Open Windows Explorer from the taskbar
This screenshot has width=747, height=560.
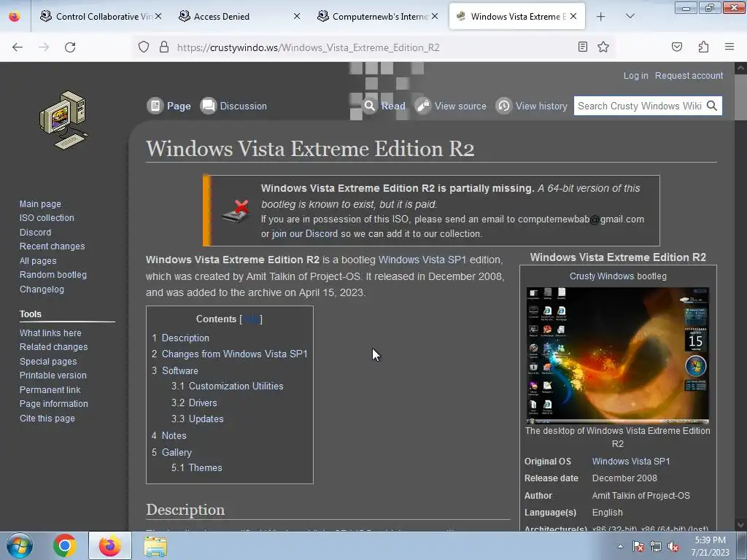point(155,546)
